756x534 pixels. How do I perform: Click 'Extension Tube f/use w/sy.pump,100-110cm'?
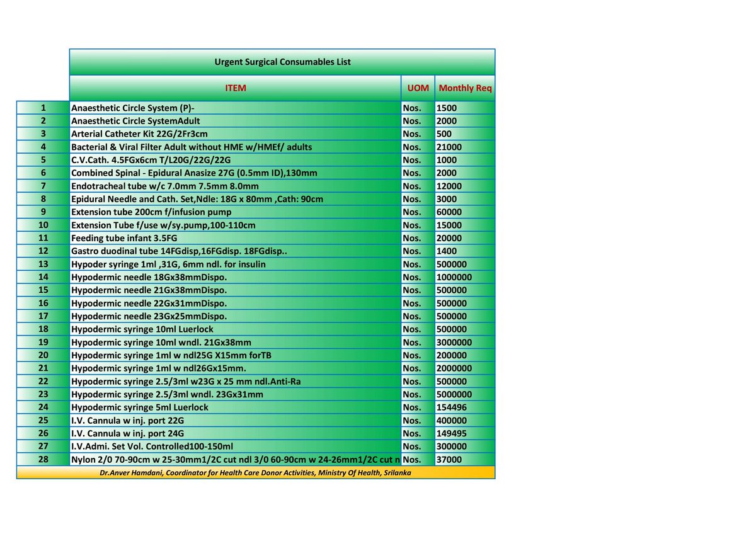click(163, 225)
